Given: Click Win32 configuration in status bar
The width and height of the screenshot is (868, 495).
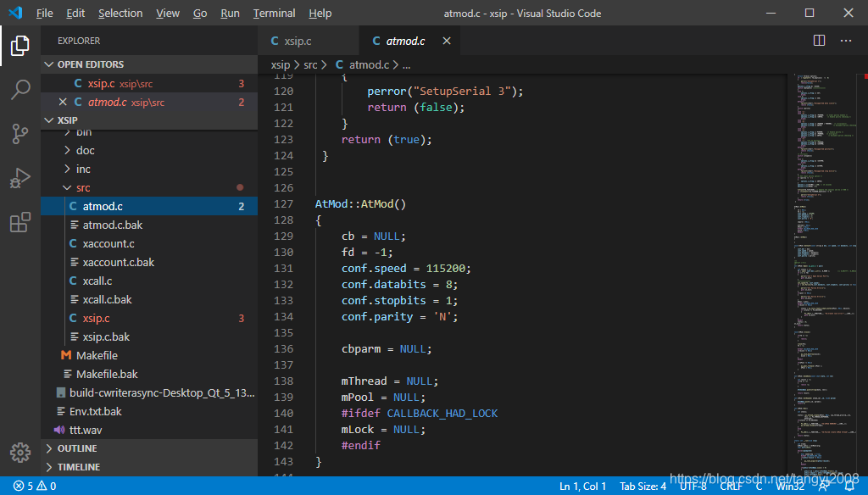Looking at the screenshot, I should [x=790, y=487].
